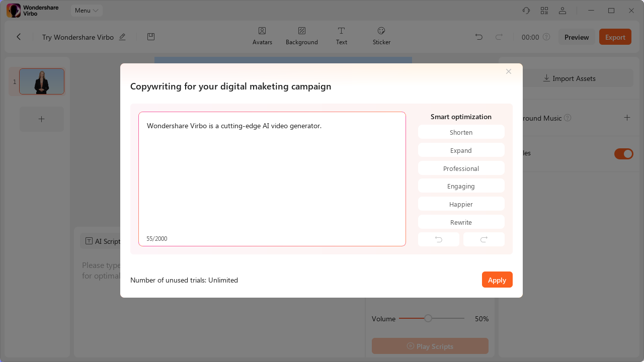Apply the Engaging tone option
The height and width of the screenshot is (362, 644).
461,186
